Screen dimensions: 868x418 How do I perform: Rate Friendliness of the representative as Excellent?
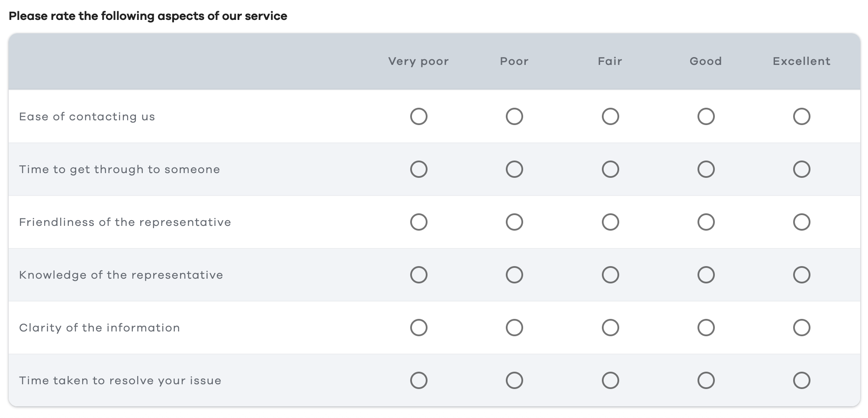click(x=801, y=222)
